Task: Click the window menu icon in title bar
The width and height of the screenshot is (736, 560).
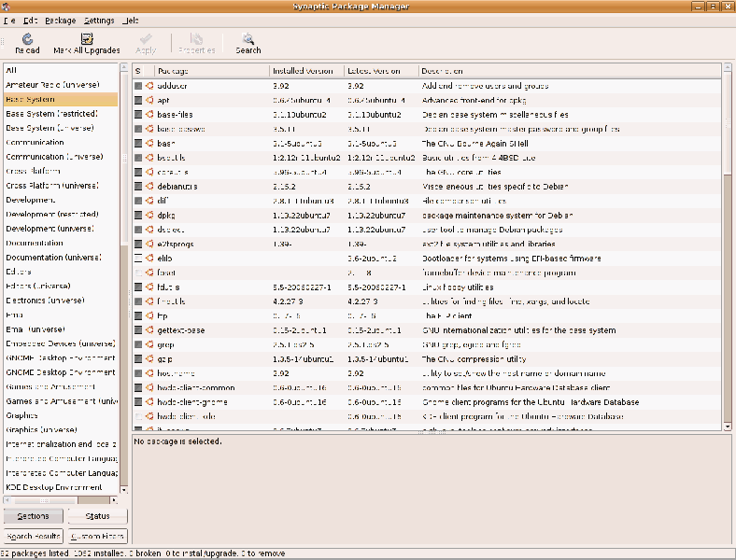Action: [6, 7]
